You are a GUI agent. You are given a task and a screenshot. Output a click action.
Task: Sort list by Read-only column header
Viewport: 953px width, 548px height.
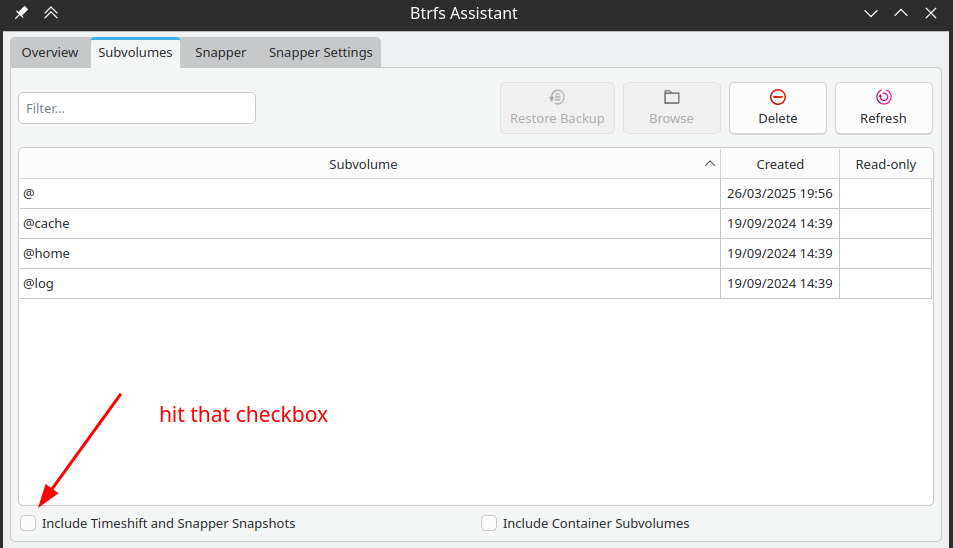(886, 164)
